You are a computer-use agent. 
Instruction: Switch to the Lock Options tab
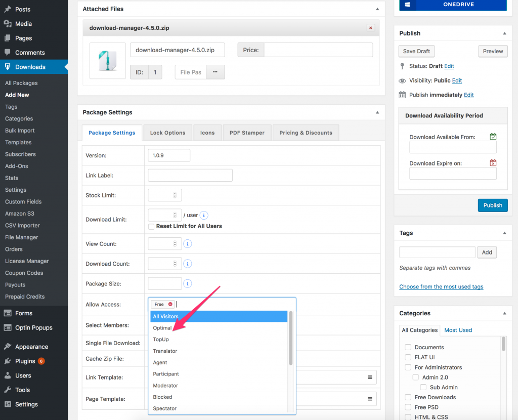tap(167, 133)
